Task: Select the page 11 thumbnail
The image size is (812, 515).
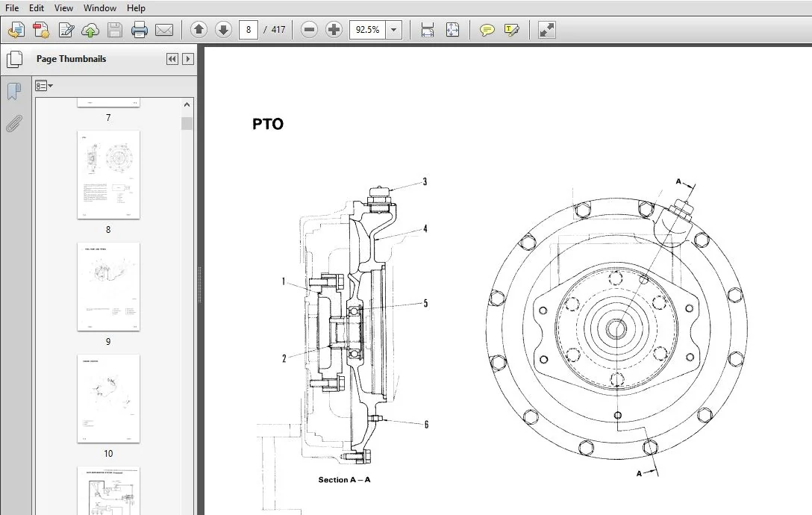Action: point(109,490)
